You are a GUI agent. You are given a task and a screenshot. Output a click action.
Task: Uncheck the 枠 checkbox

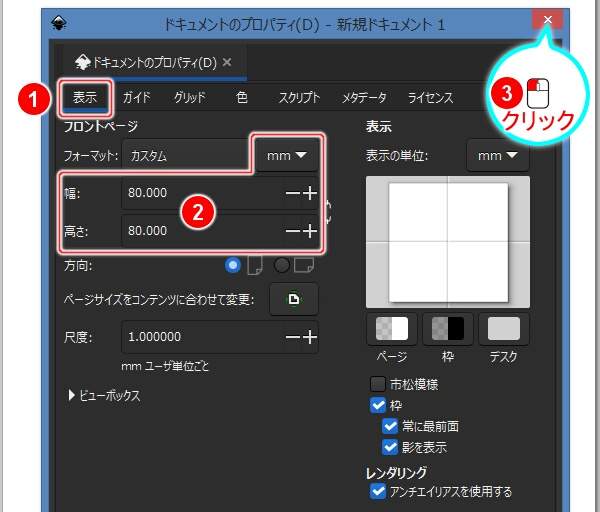pyautogui.click(x=378, y=405)
